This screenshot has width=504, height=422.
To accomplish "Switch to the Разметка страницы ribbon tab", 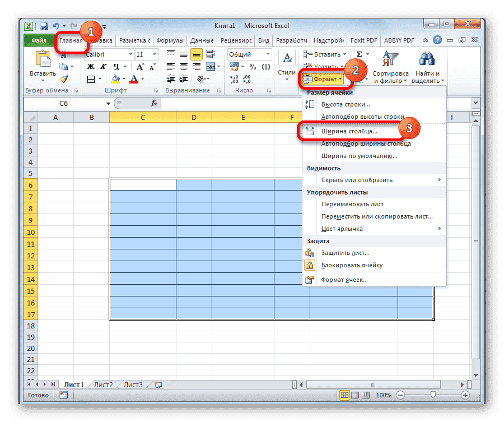I will pos(134,40).
